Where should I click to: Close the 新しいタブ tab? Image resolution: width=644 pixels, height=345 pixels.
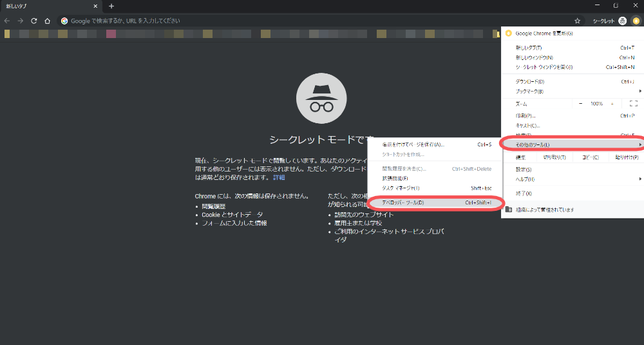(95, 6)
